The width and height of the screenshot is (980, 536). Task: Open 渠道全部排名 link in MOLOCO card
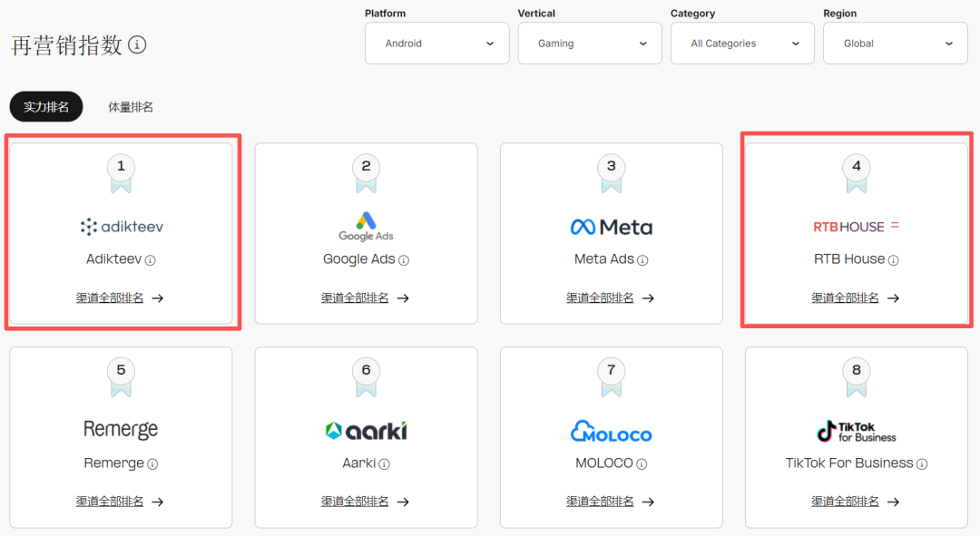pos(610,502)
